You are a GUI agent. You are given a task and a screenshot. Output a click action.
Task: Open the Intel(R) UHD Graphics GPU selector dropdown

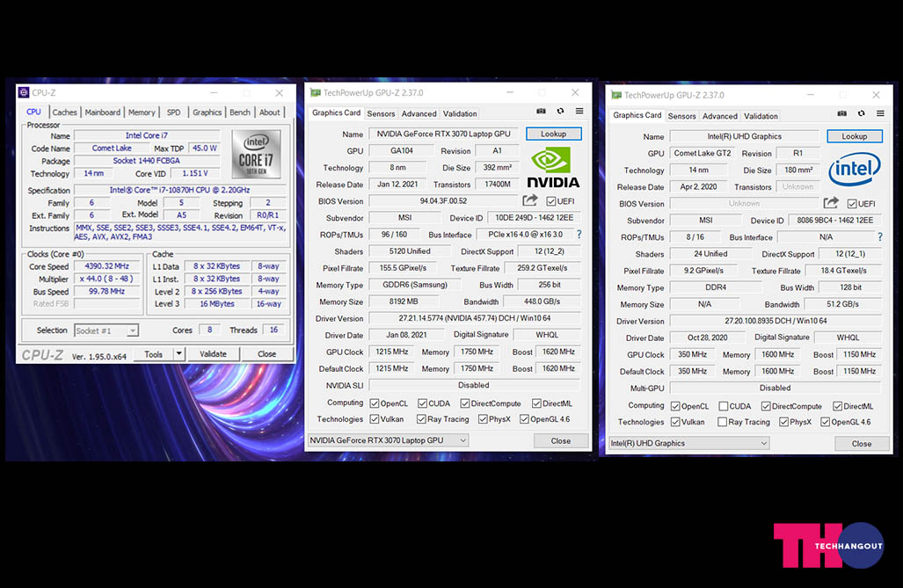(x=689, y=444)
